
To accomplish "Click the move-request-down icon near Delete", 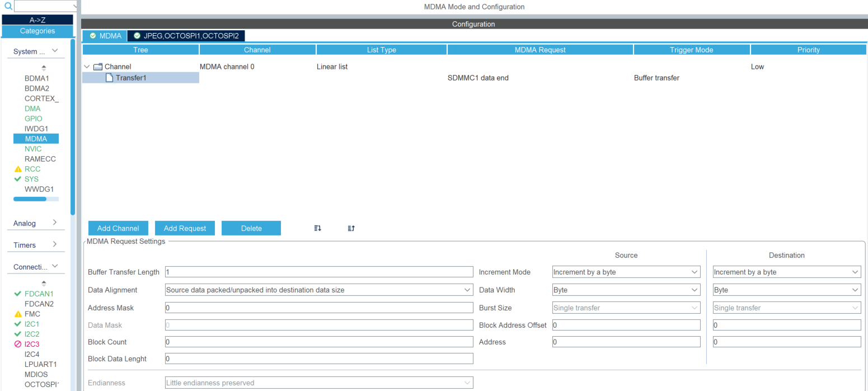I will [x=317, y=228].
